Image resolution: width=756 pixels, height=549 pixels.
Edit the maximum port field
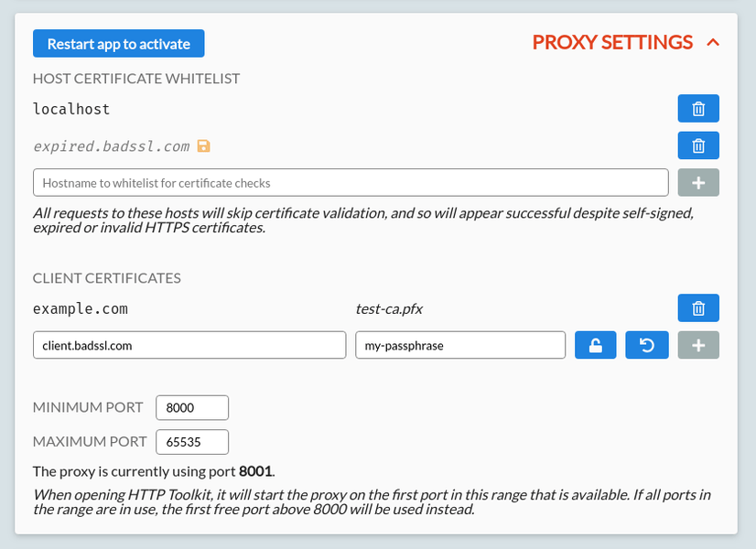[x=192, y=442]
